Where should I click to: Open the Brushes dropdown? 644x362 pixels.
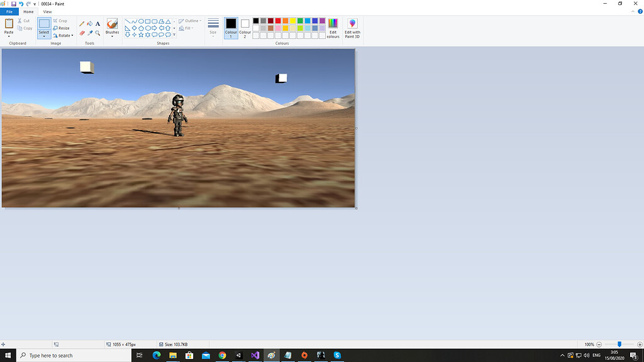point(112,36)
